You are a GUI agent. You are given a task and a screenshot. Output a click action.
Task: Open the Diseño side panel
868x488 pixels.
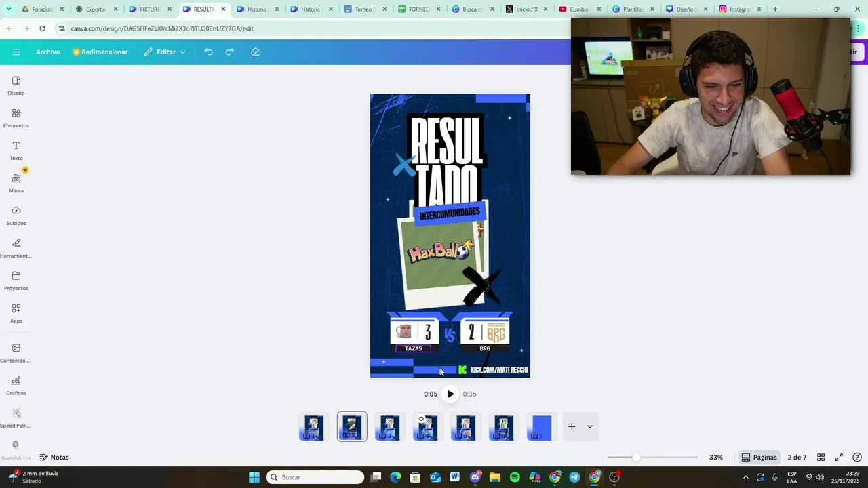tap(16, 85)
